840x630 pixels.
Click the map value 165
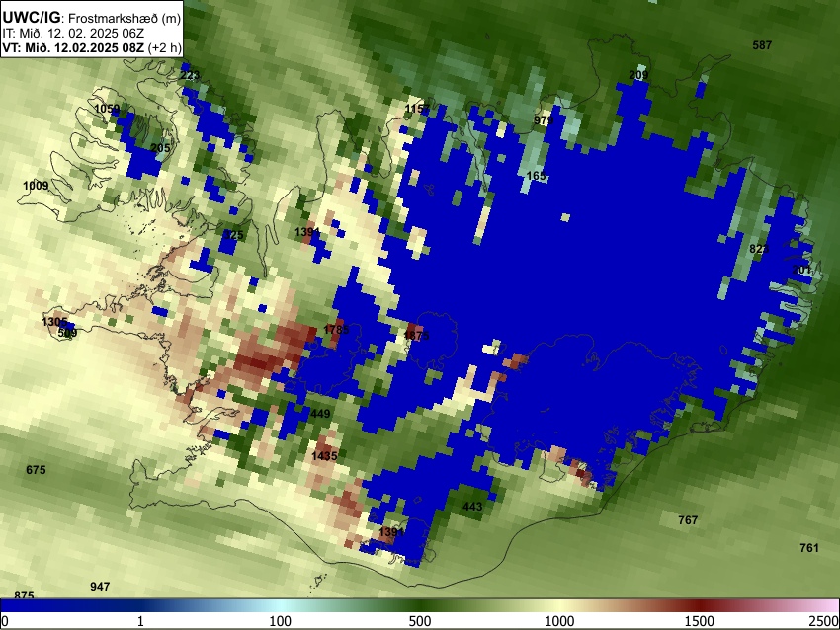click(536, 176)
